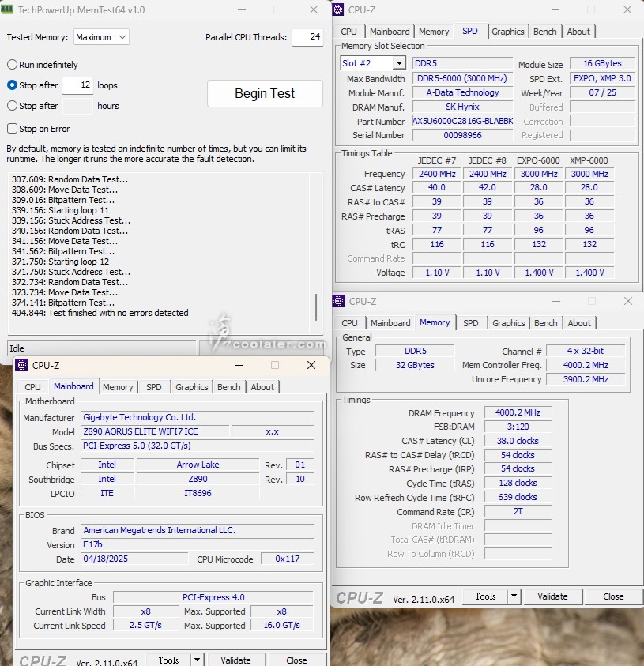Viewport: 644px width, 666px height.
Task: Click Validate button in Mainboard window
Action: tap(235, 660)
